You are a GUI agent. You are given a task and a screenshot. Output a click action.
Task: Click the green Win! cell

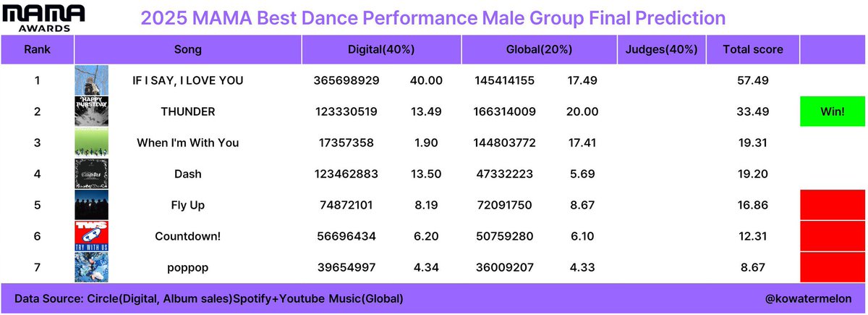point(833,112)
